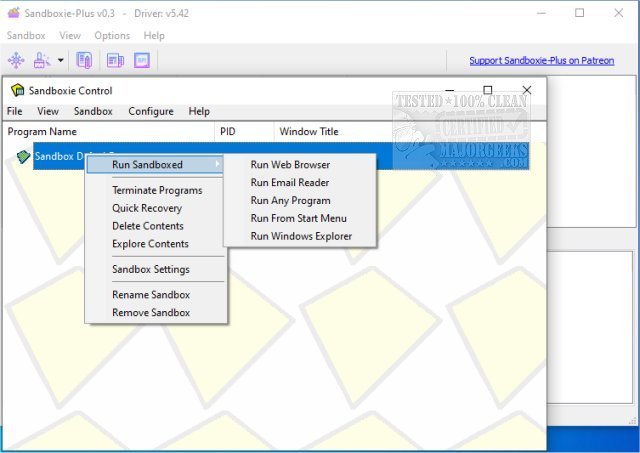This screenshot has width=640, height=453.
Task: Click the green sandbox icon beside Sandbox row
Action: tap(23, 156)
